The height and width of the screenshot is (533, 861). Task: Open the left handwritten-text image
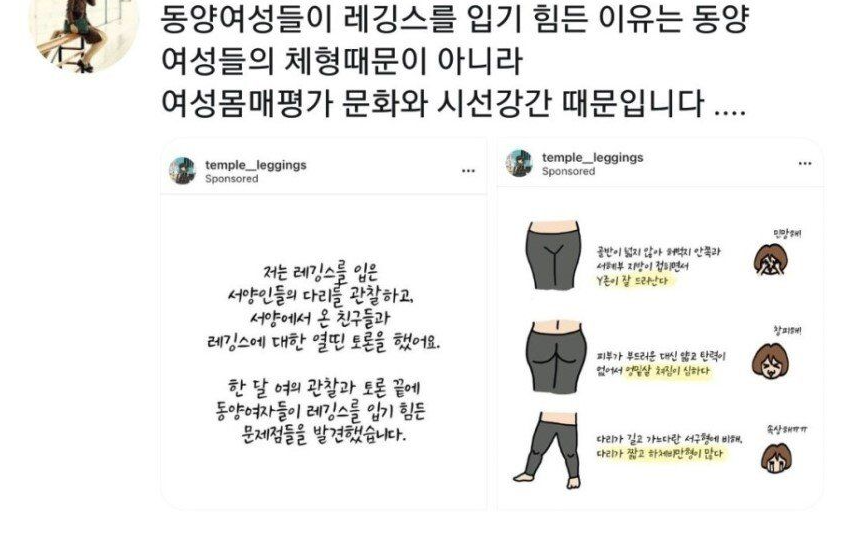[x=323, y=351]
